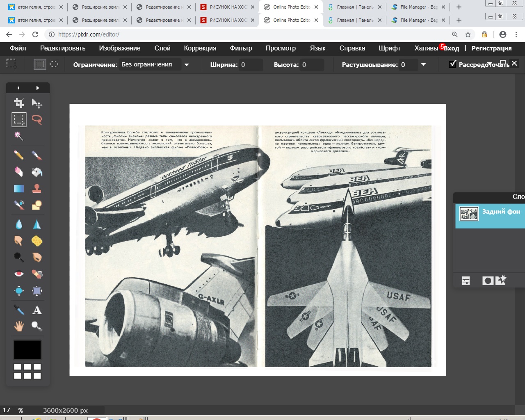
Task: Click the right arrow on toolbox header
Action: (37, 88)
